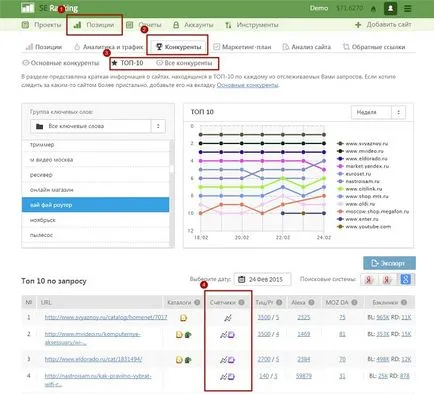Toggle euroset.ru series in chart legend
Viewport: 434px width, 394px height.
(354, 174)
